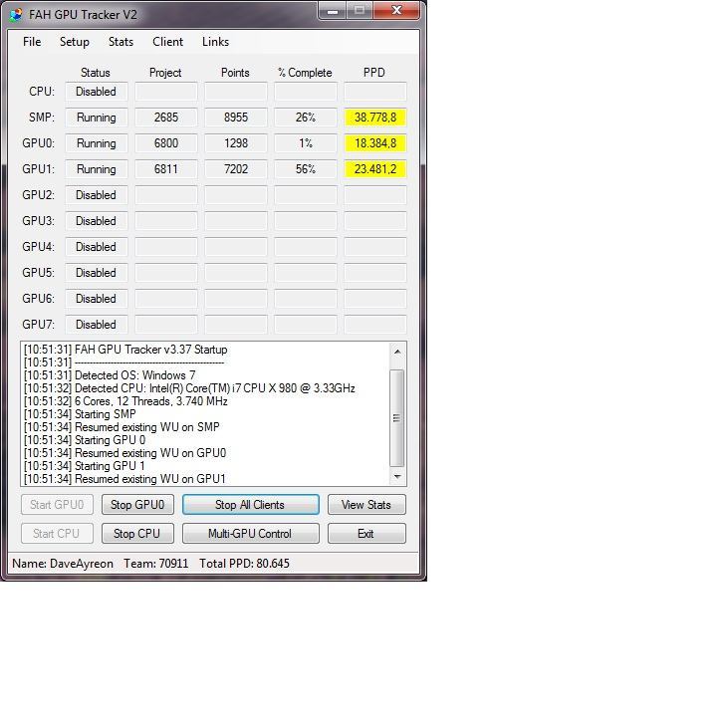The image size is (728, 723).
Task: Open the File menu
Action: [x=32, y=42]
